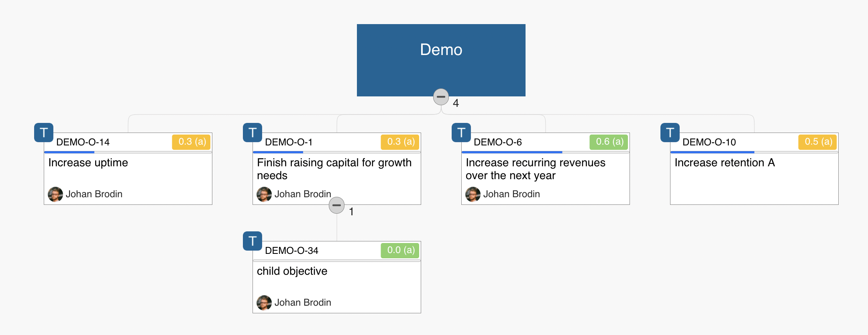Click the progress bar on DEMO-O-6

pos(545,152)
